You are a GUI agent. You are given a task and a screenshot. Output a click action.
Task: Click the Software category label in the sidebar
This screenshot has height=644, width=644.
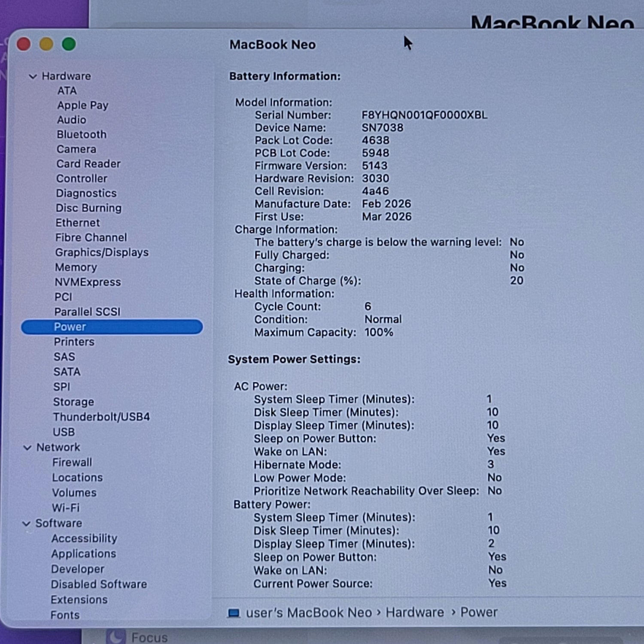59,524
